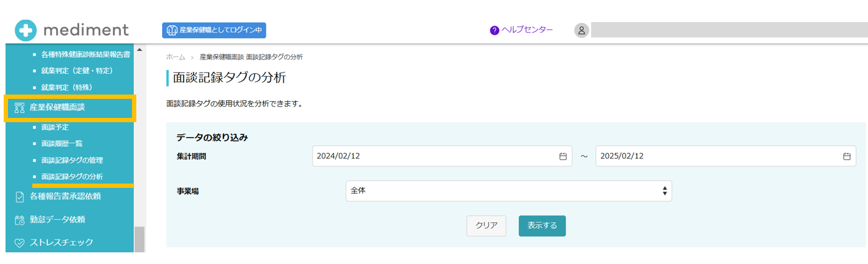Open 面談予定 menu item
Screen dimensions: 868x264
(55, 128)
